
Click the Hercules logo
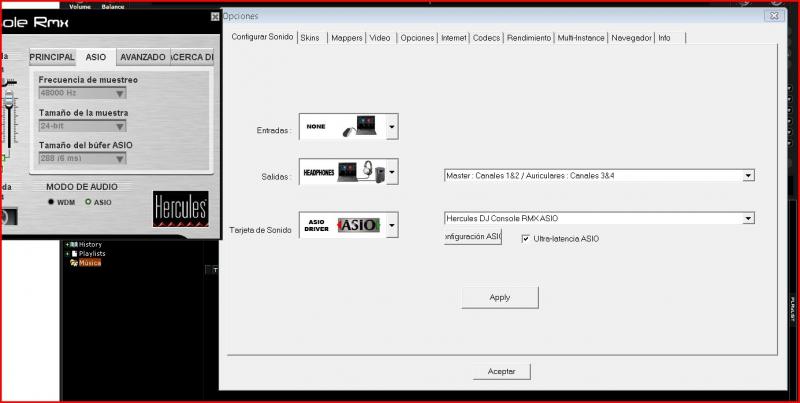[180, 210]
